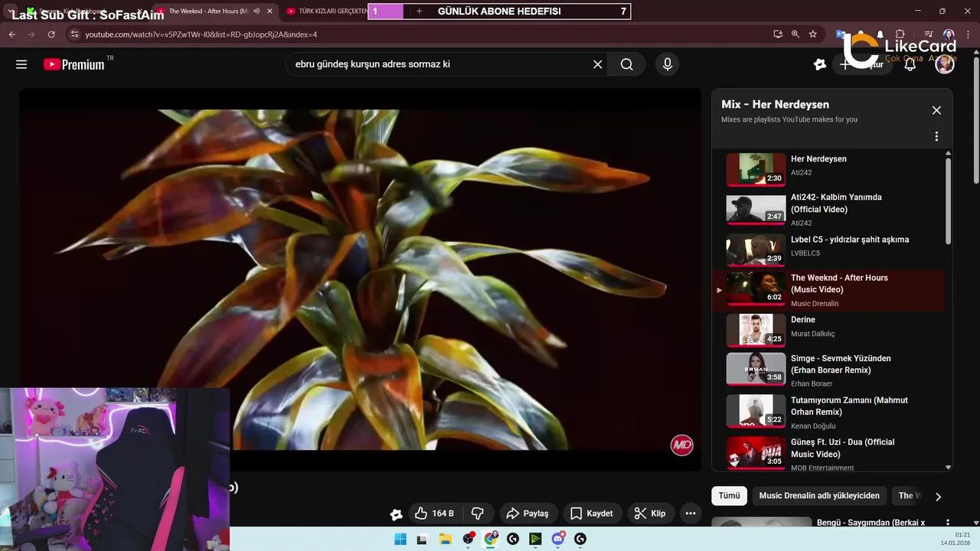Open the YouTube hamburger guide menu

(x=21, y=64)
